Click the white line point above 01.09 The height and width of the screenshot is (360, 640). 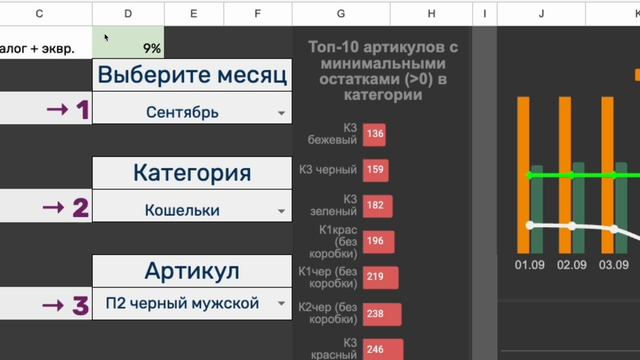click(x=530, y=225)
